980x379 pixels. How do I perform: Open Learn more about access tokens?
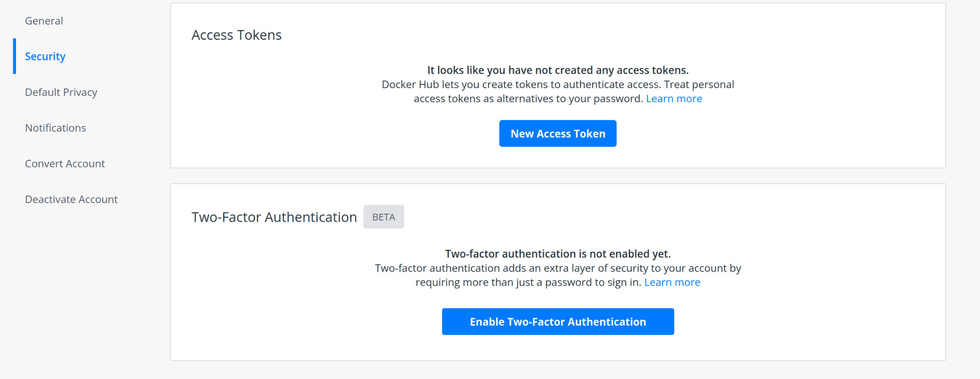coord(674,98)
